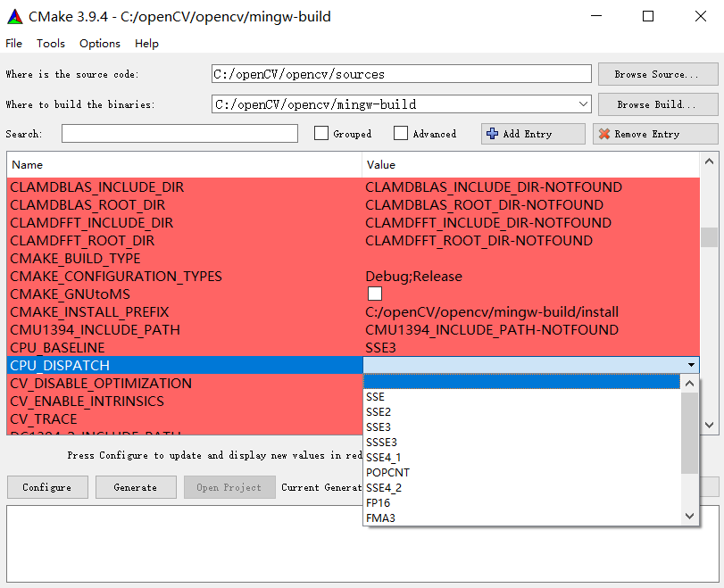Select POPCNT from the dropdown list
Image resolution: width=724 pixels, height=588 pixels.
pyautogui.click(x=522, y=473)
